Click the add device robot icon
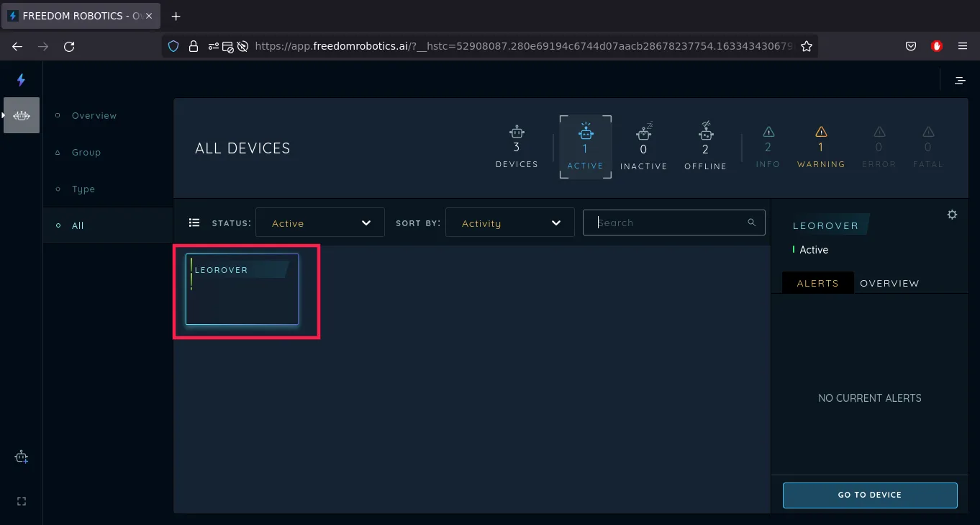The image size is (980, 525). 21,457
